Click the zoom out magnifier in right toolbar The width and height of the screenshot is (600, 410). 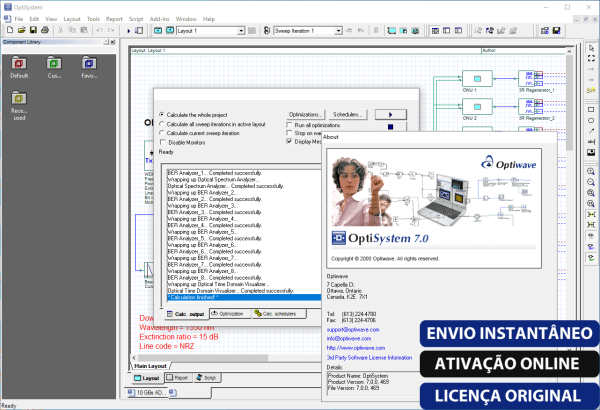[x=591, y=182]
